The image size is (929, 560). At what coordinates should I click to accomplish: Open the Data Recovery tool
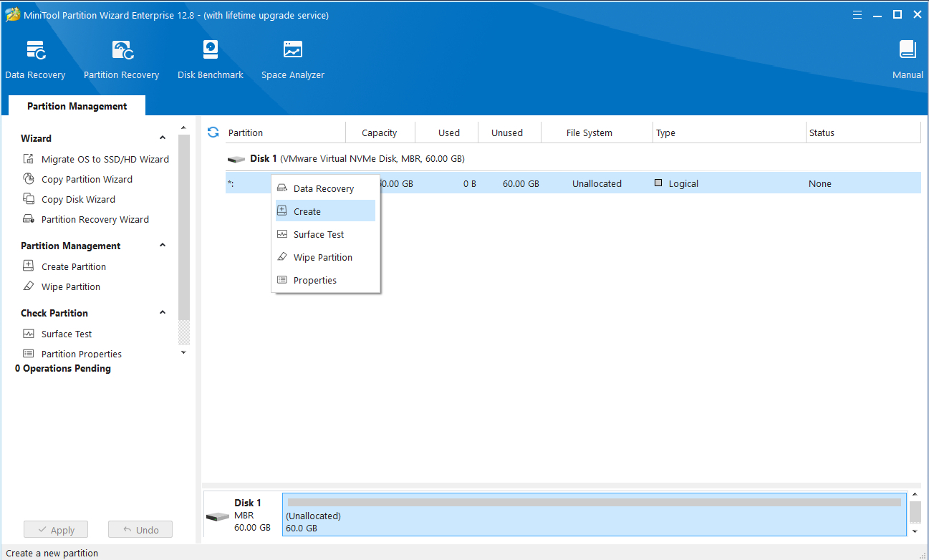35,59
